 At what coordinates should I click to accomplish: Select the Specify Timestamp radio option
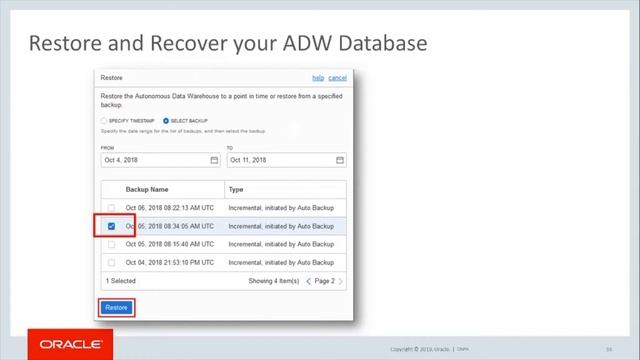[x=104, y=121]
